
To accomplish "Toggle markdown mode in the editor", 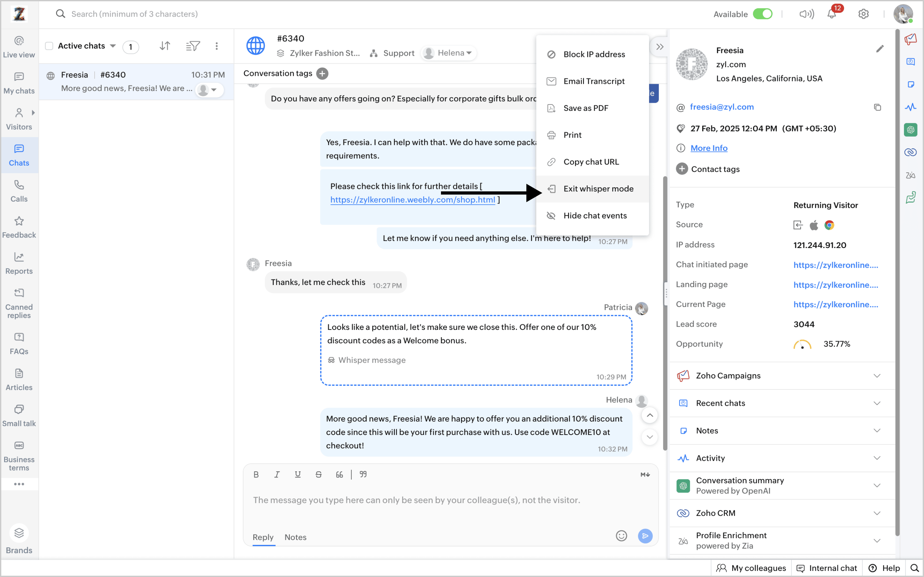I will (645, 474).
